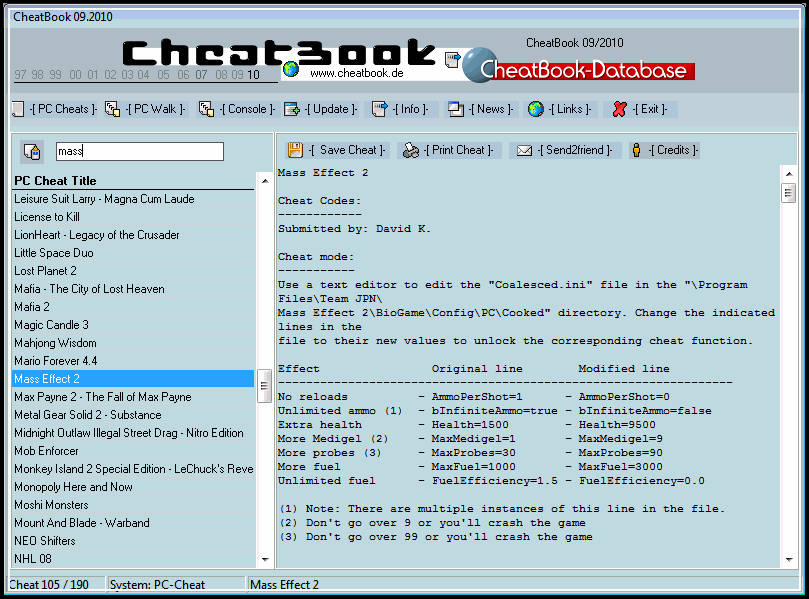Click the Send2friend envelope icon
Screen dimensions: 809x599
tap(524, 150)
